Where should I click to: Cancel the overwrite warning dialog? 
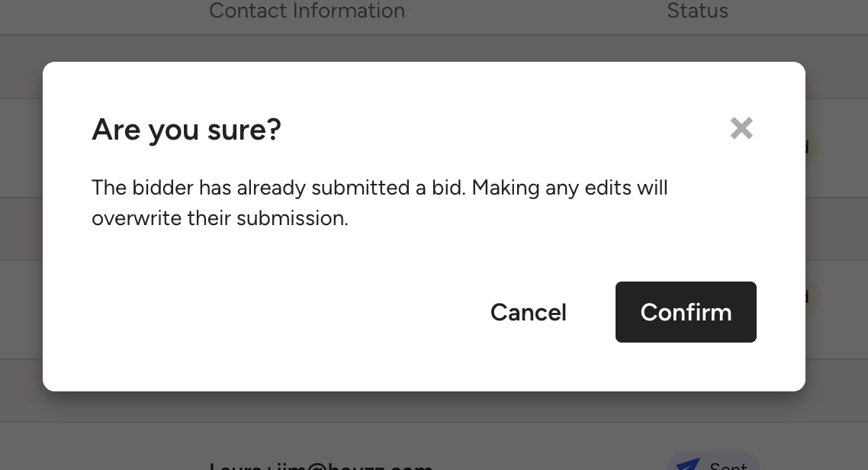[x=528, y=312]
